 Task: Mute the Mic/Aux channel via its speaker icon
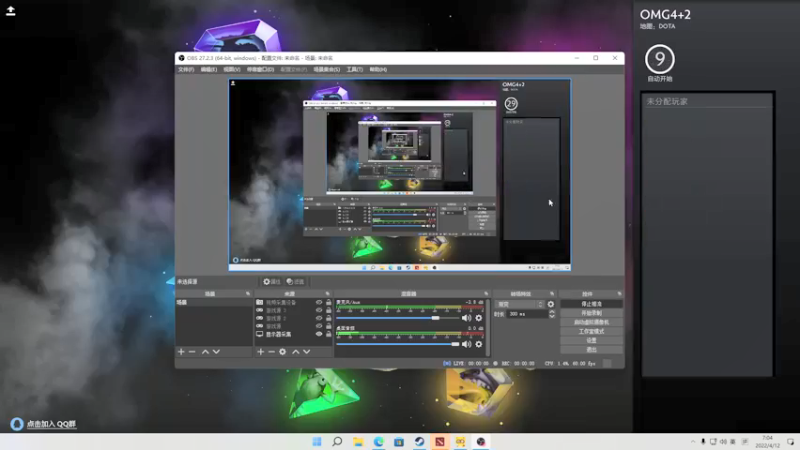point(466,318)
